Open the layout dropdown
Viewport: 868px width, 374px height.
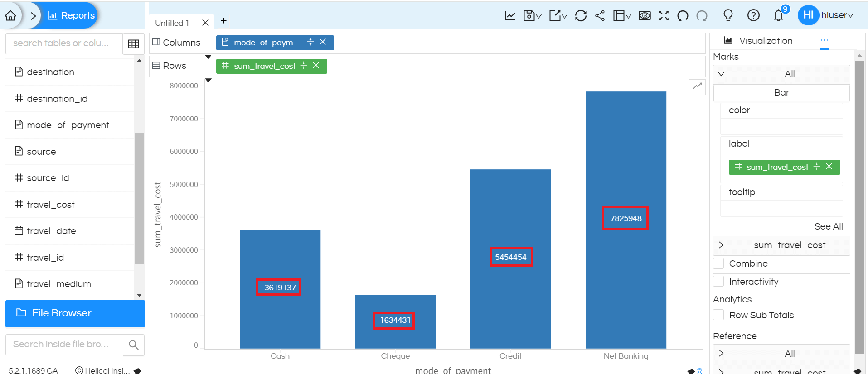(622, 16)
